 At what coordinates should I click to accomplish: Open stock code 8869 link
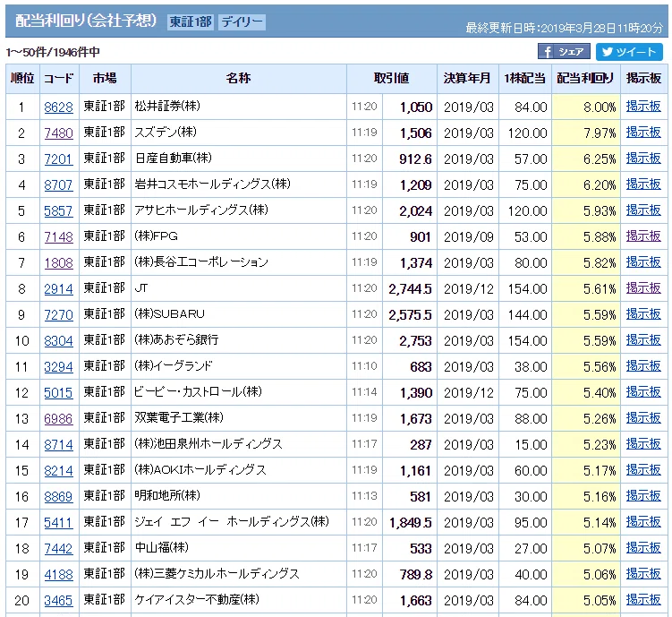click(59, 496)
